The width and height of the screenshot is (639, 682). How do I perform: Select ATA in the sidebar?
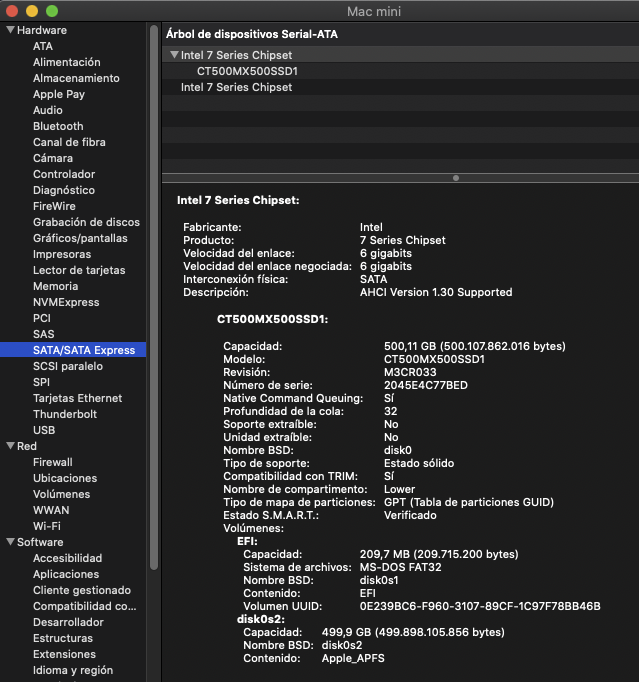click(x=43, y=46)
